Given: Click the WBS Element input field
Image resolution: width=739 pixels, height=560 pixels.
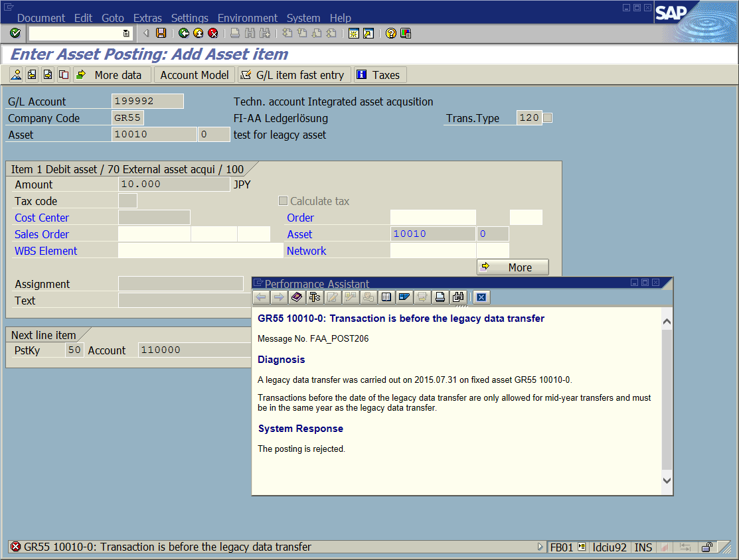Looking at the screenshot, I should pyautogui.click(x=201, y=251).
